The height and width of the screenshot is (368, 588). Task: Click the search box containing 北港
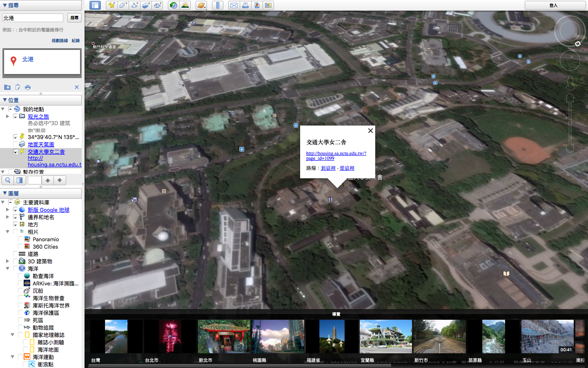(x=33, y=18)
